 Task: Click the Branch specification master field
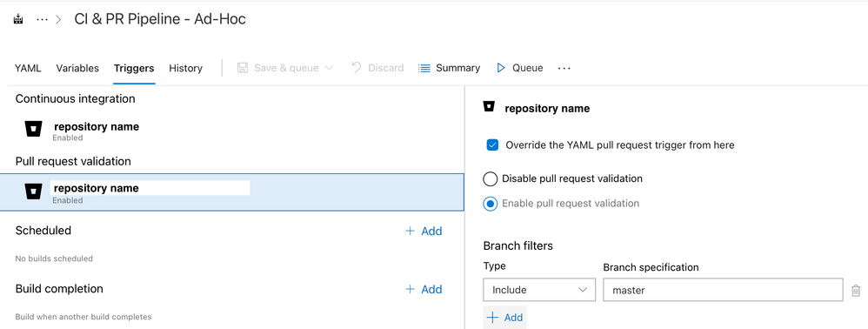tap(723, 290)
